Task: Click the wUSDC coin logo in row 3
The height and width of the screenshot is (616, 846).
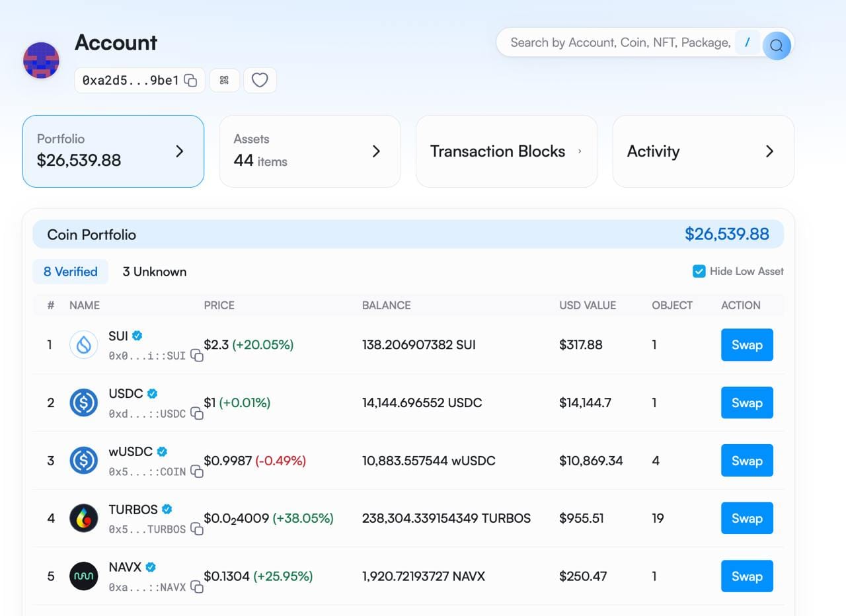Action: [x=84, y=461]
